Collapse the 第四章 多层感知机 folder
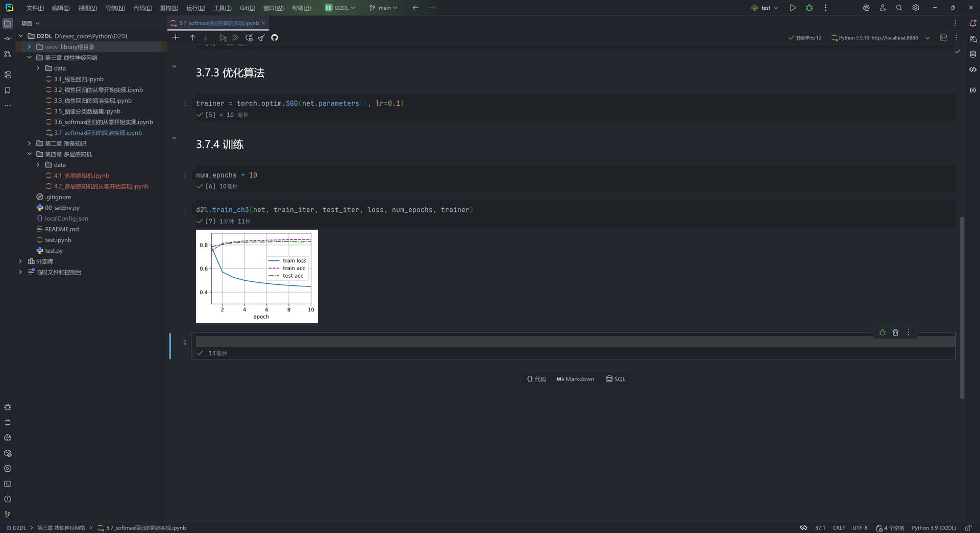The image size is (980, 533). click(x=29, y=154)
